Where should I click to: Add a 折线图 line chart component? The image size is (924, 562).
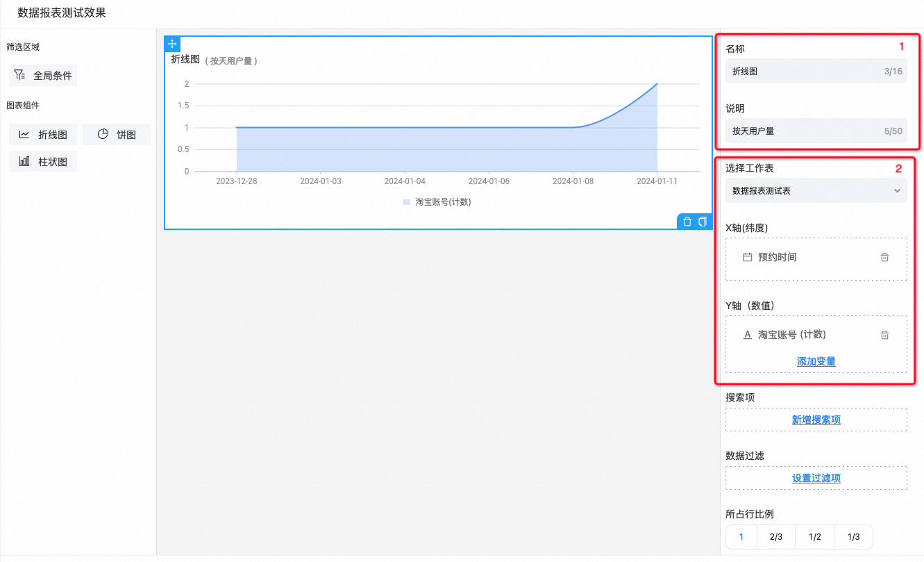pyautogui.click(x=43, y=135)
